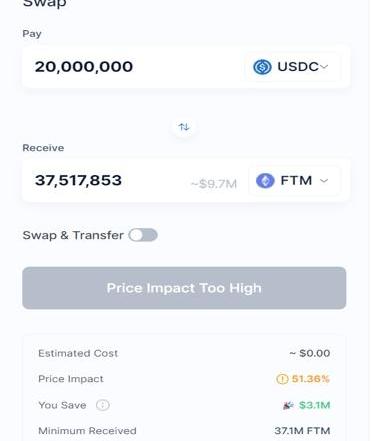Click the ~$9.7M estimated value text
The image size is (371, 441).
[213, 184]
